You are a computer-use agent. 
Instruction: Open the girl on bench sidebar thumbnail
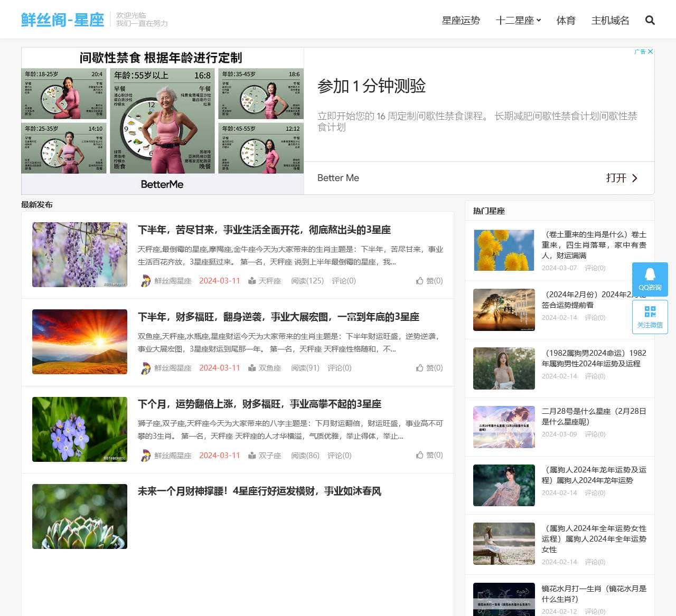tap(504, 544)
